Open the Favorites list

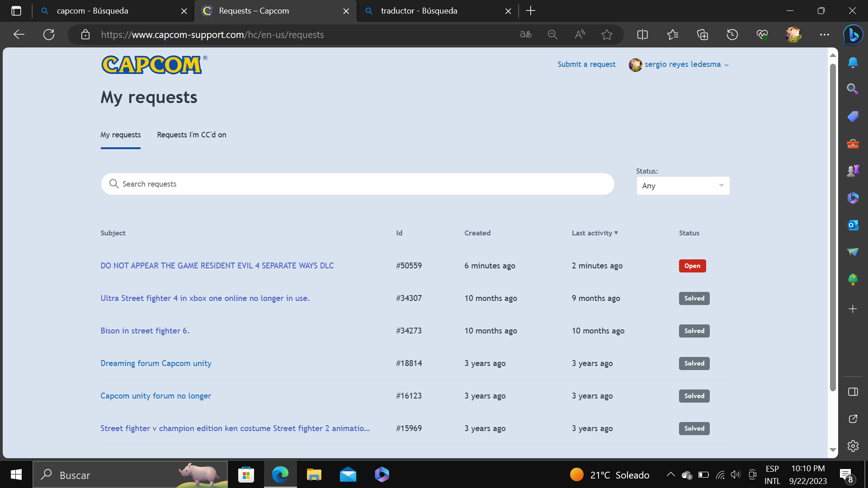tap(673, 35)
